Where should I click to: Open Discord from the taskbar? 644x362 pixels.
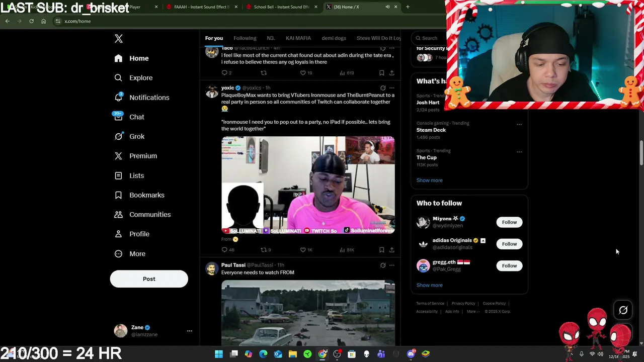tap(411, 354)
